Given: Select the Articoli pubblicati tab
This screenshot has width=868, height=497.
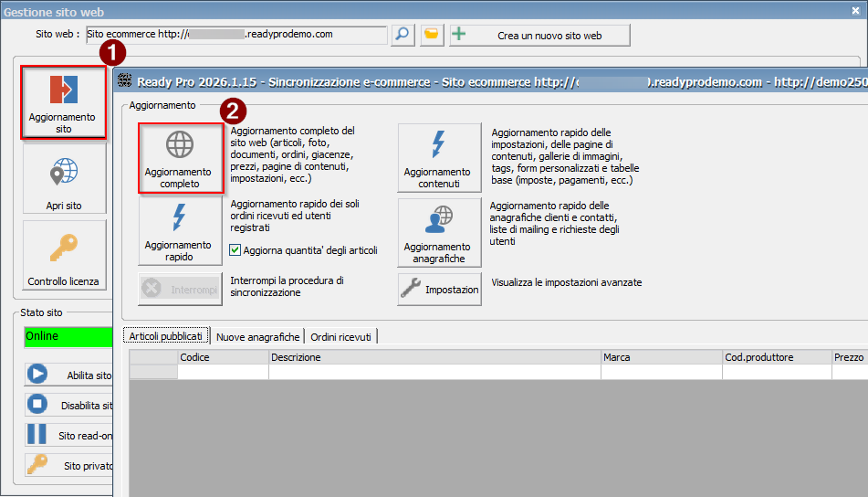Looking at the screenshot, I should tap(166, 337).
